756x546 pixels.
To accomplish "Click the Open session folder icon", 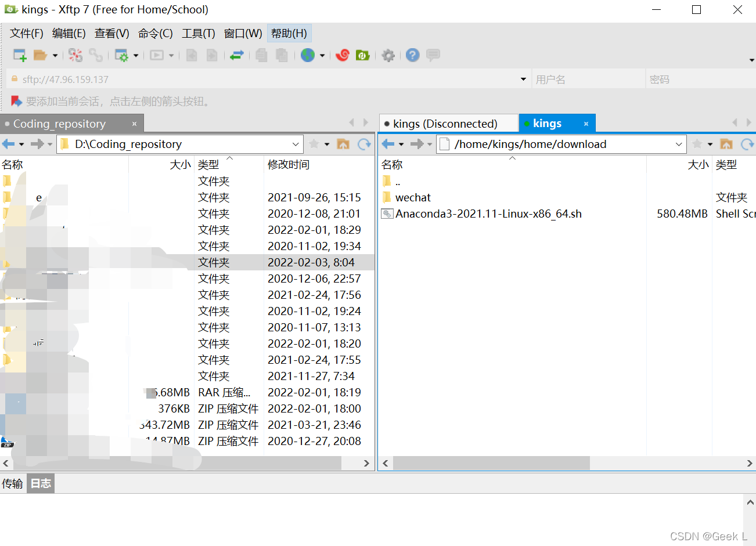I will [x=40, y=55].
